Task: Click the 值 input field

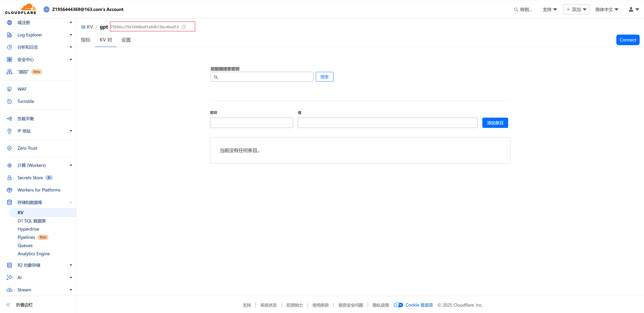Action: point(388,123)
